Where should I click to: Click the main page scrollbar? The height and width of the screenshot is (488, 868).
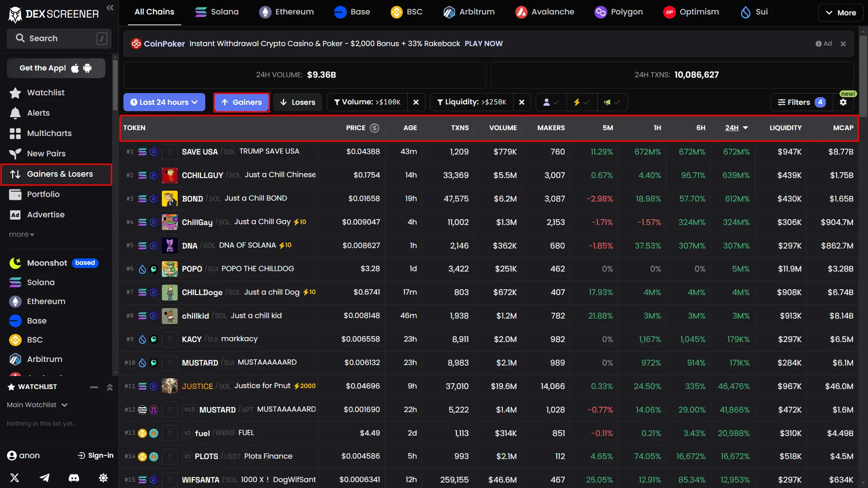coord(863,77)
